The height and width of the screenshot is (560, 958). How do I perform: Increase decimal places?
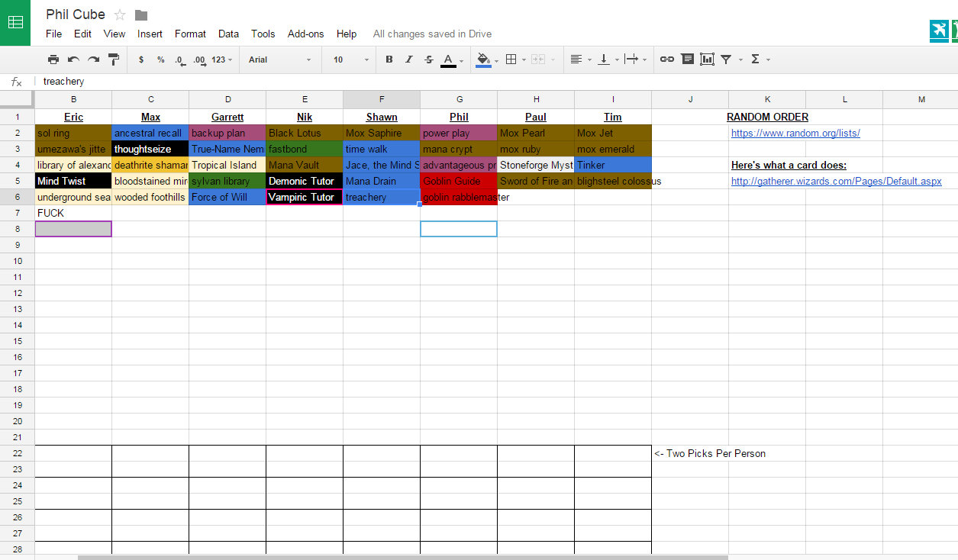(200, 60)
